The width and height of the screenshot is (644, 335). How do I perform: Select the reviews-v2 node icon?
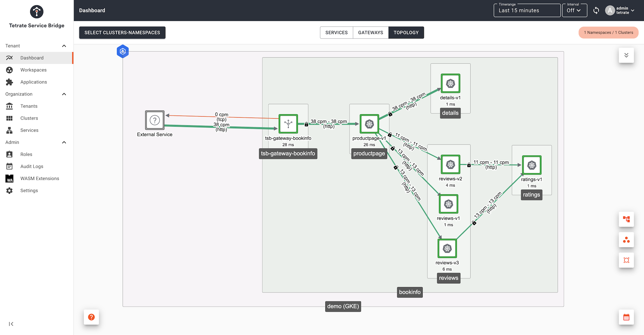[450, 164]
